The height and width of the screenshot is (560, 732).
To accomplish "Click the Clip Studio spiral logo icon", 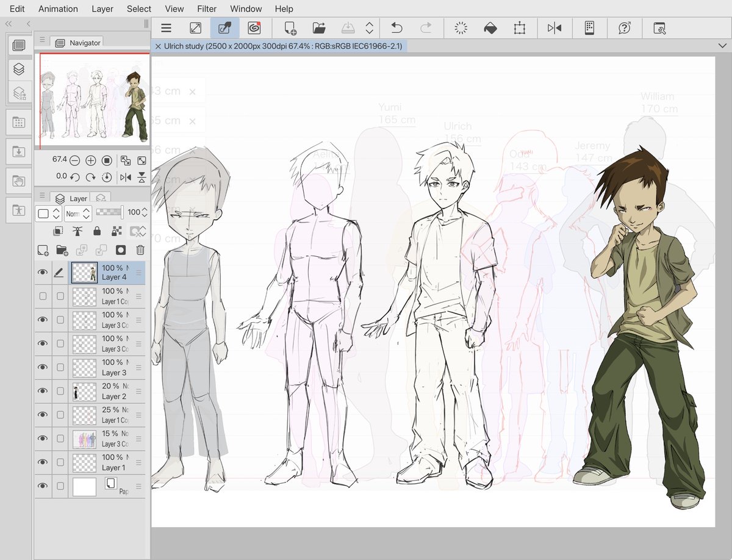I will [254, 28].
